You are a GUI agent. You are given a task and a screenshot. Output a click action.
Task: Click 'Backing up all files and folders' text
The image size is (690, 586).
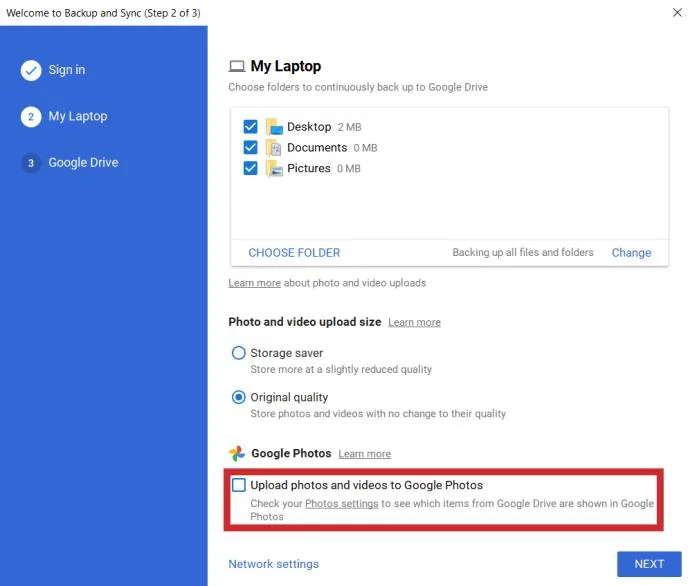click(x=523, y=253)
